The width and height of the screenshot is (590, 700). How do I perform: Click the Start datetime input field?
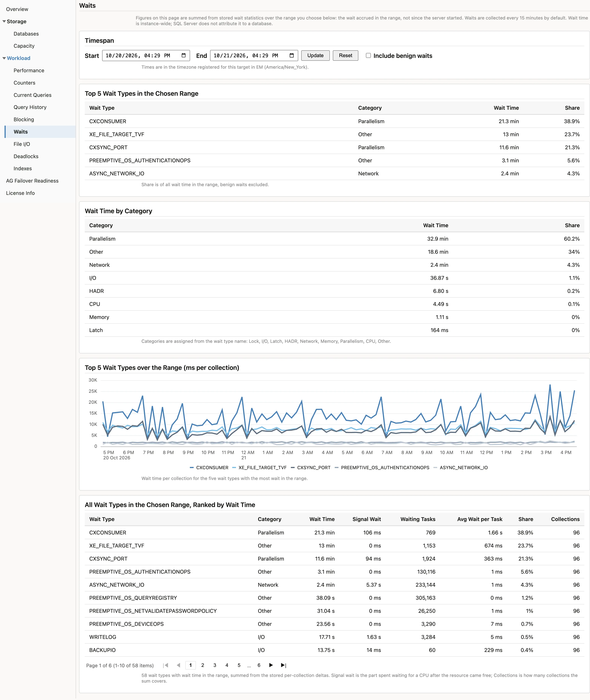coord(146,56)
